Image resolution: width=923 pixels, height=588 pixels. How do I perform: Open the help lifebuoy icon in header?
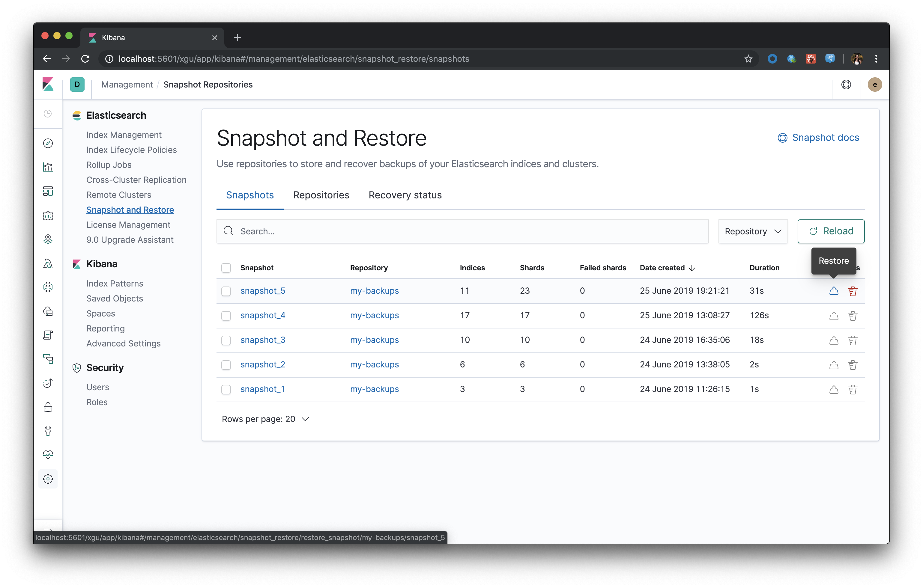click(846, 84)
